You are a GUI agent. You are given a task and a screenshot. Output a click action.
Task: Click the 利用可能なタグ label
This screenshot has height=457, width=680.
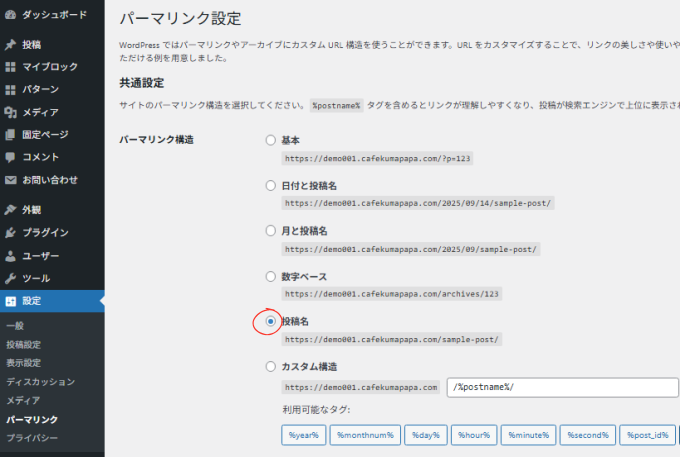pos(316,409)
